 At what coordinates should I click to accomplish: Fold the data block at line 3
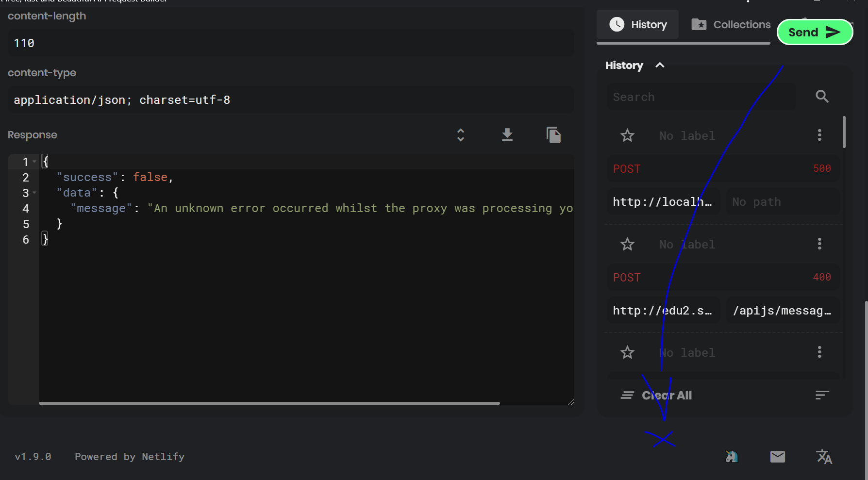(34, 193)
